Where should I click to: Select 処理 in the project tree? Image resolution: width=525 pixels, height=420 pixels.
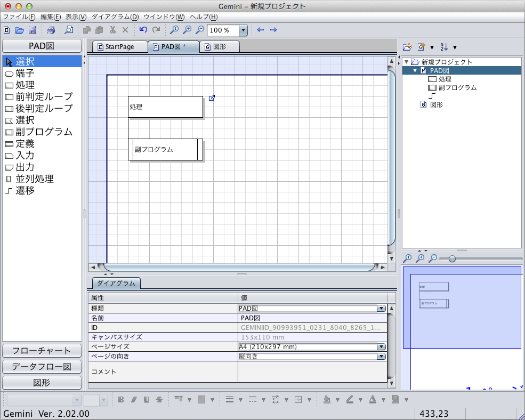[440, 79]
